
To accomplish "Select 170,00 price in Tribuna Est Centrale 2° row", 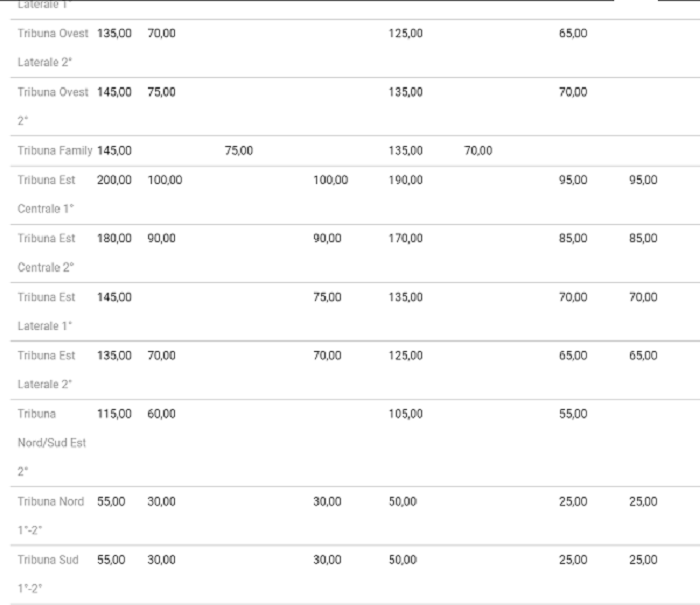I will tap(405, 238).
